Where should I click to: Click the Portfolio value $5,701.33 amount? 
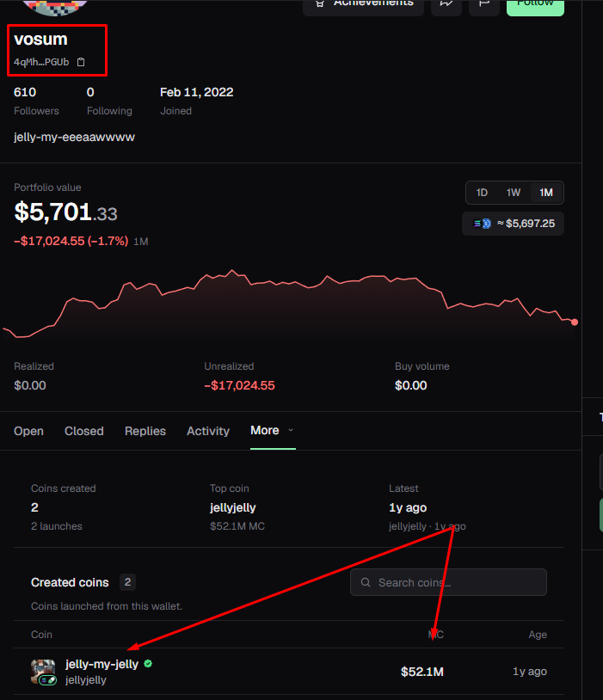point(65,212)
